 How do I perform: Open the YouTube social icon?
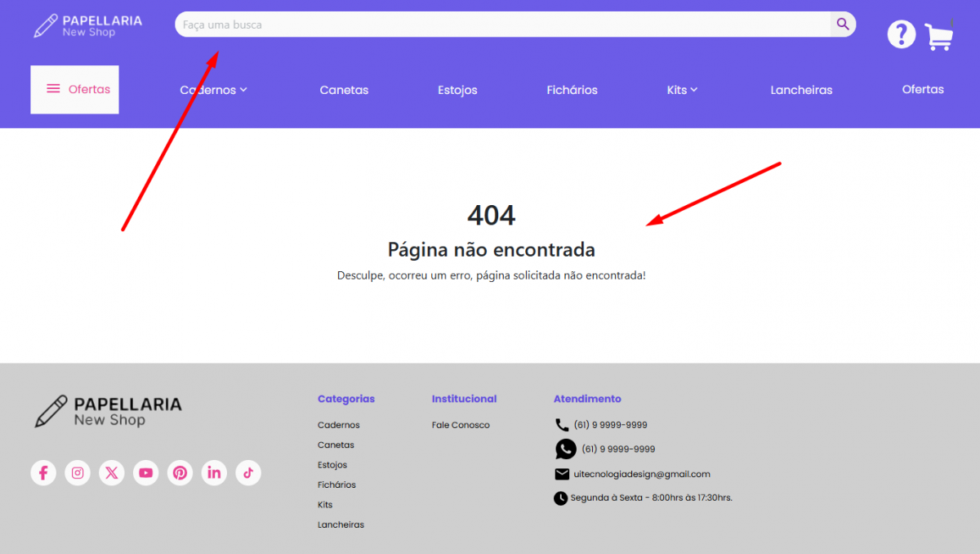pyautogui.click(x=145, y=472)
